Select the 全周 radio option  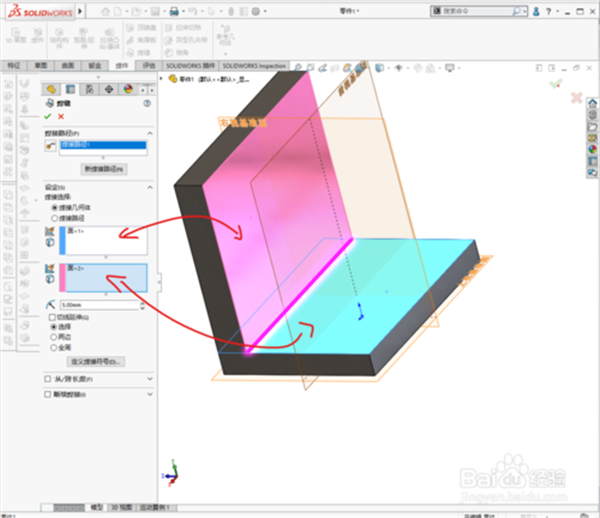pos(54,347)
